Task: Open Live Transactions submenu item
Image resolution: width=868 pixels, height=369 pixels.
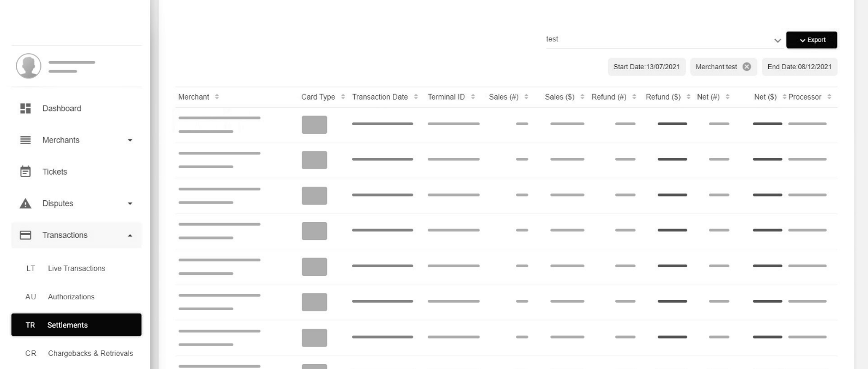Action: click(x=76, y=268)
